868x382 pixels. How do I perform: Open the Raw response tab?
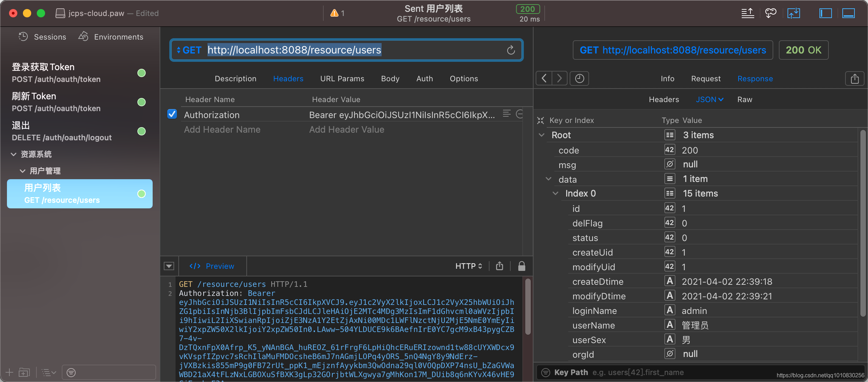tap(744, 100)
